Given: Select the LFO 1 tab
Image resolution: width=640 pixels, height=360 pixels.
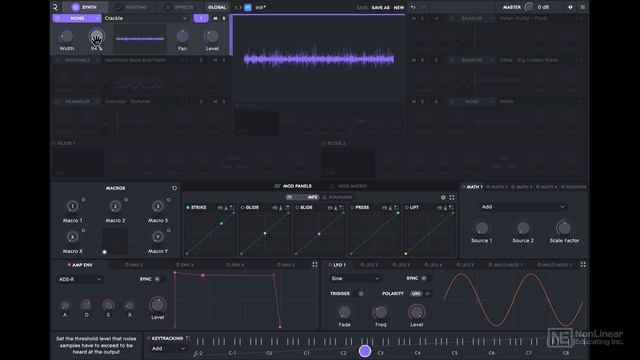Looking at the screenshot, I should pos(337,265).
